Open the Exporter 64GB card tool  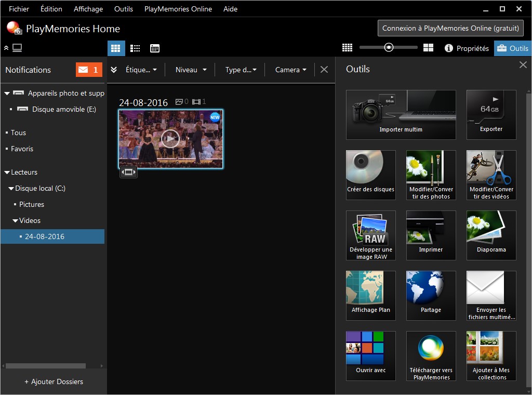(x=491, y=115)
